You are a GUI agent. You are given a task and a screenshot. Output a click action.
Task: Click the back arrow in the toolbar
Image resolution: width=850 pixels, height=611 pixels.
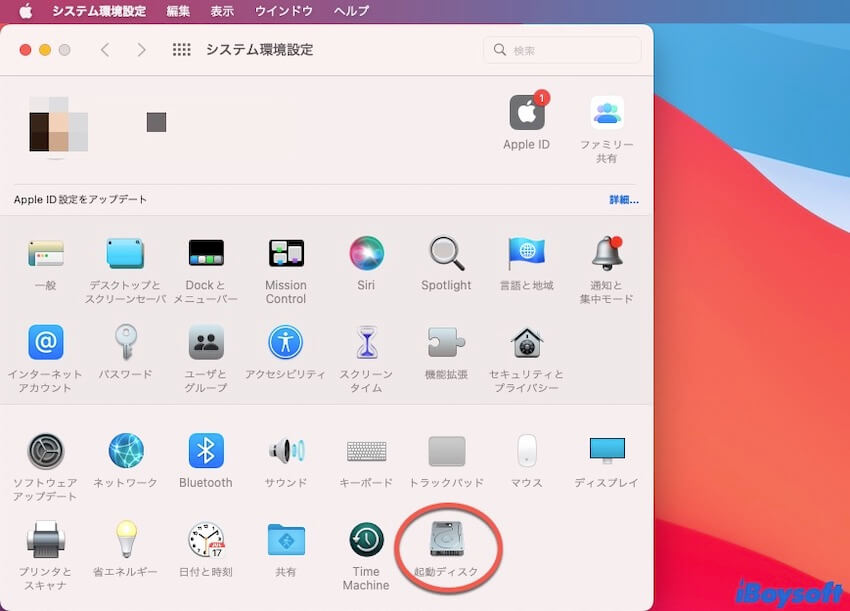[x=105, y=50]
